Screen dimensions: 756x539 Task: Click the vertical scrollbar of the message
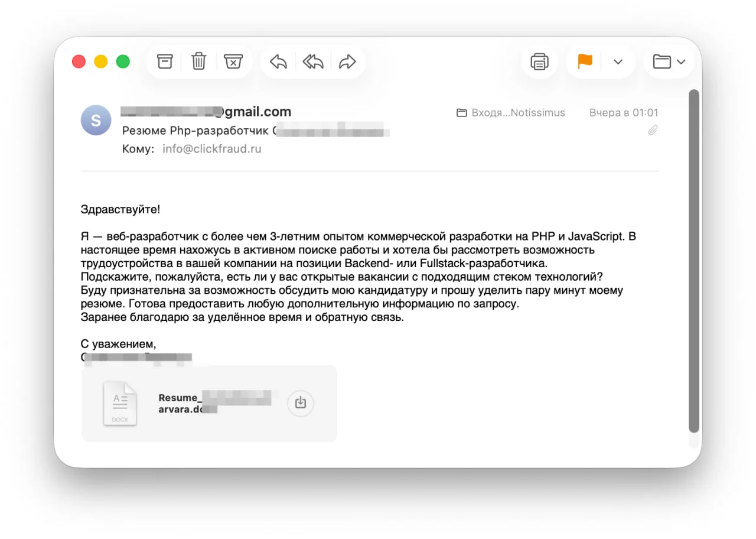click(x=694, y=260)
